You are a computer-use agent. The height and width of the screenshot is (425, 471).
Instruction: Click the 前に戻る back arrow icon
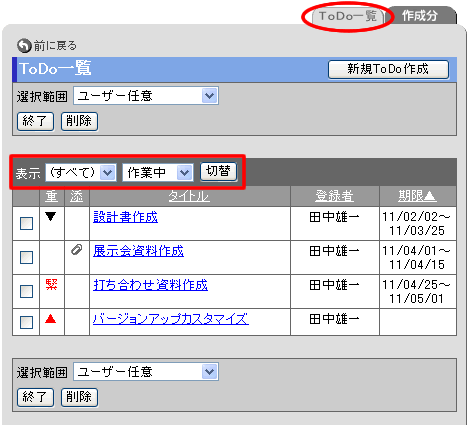click(x=24, y=46)
